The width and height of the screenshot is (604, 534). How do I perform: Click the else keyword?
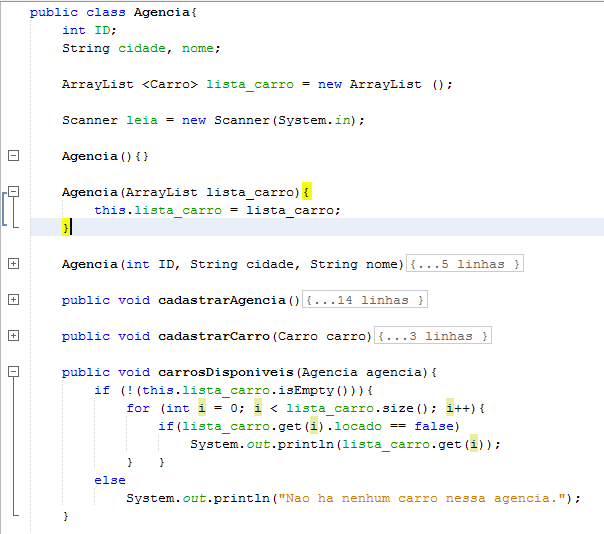[110, 480]
